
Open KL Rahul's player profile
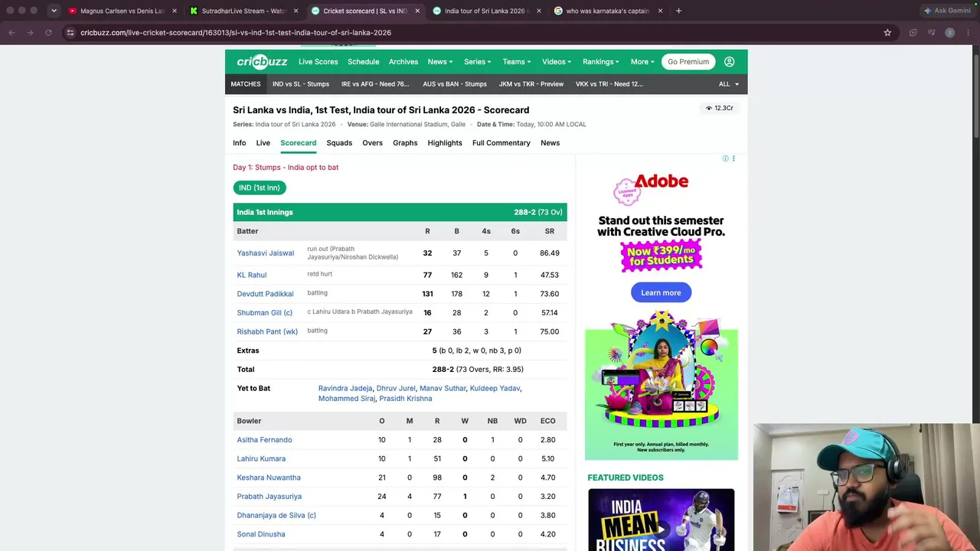coord(252,275)
